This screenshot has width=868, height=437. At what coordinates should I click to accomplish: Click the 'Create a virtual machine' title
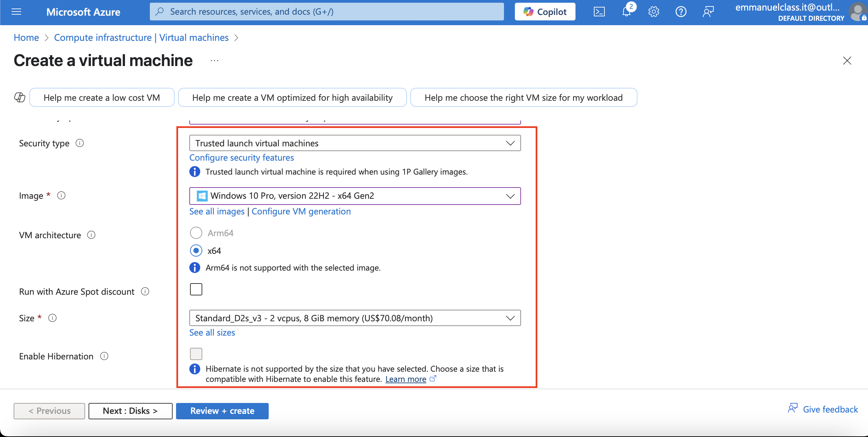[103, 61]
